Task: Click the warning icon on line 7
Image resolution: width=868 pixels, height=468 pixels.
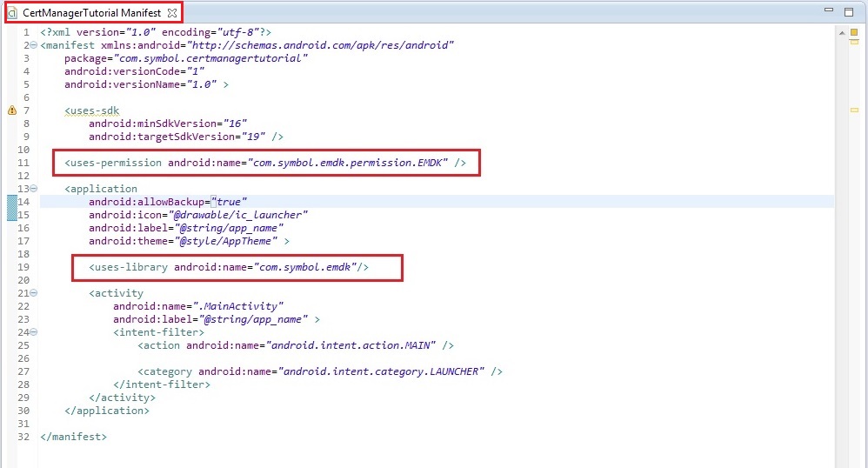Action: [12, 110]
